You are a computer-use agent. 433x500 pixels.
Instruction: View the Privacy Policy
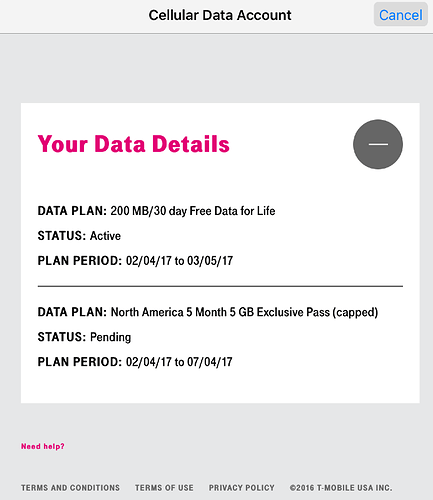click(x=242, y=488)
